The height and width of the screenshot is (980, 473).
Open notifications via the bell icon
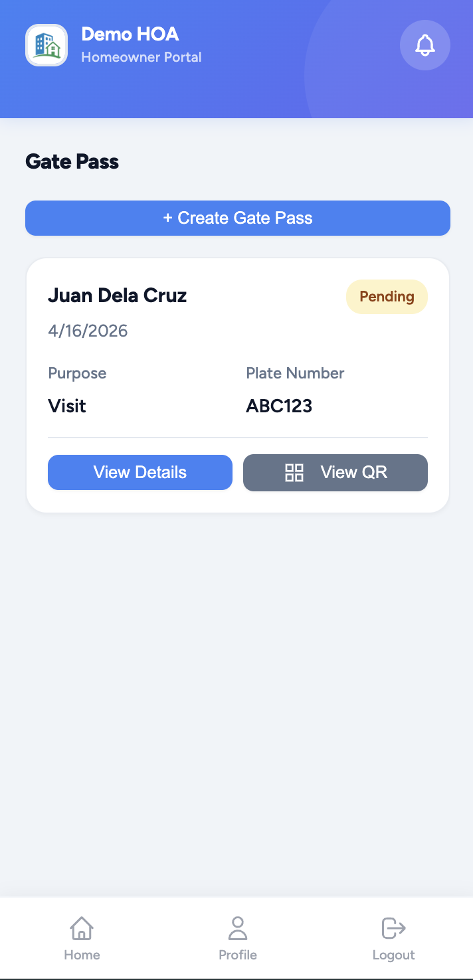coord(425,45)
